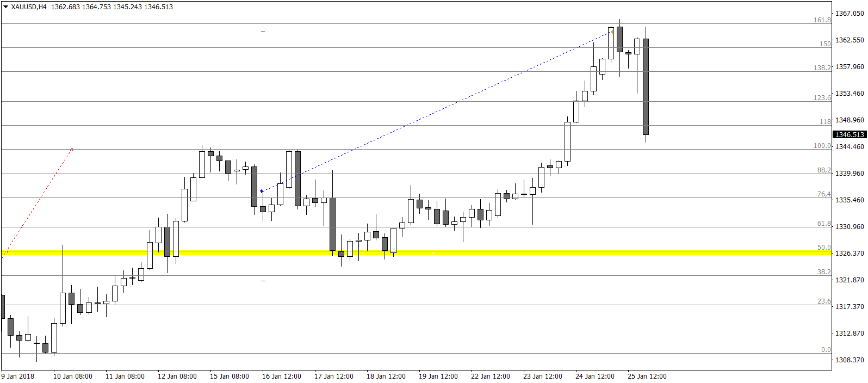Image resolution: width=868 pixels, height=383 pixels.
Task: Click the Fibonacci 88.2 level label
Action: [824, 170]
